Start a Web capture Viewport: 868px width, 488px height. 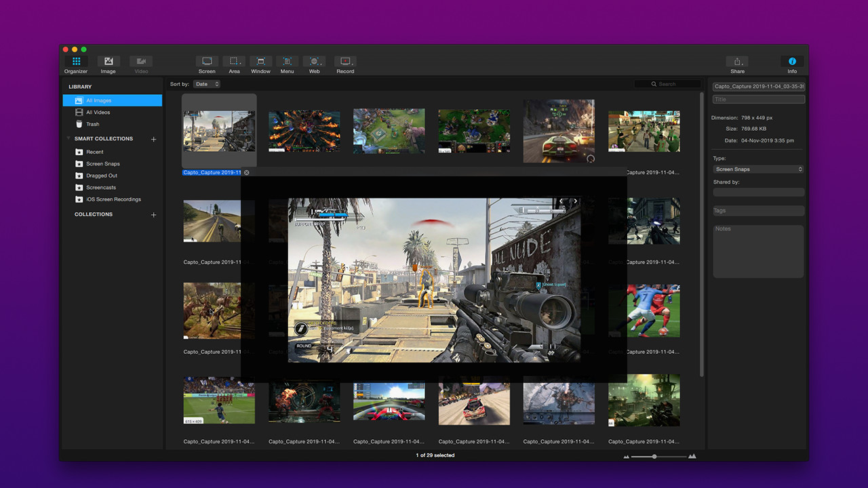point(314,62)
